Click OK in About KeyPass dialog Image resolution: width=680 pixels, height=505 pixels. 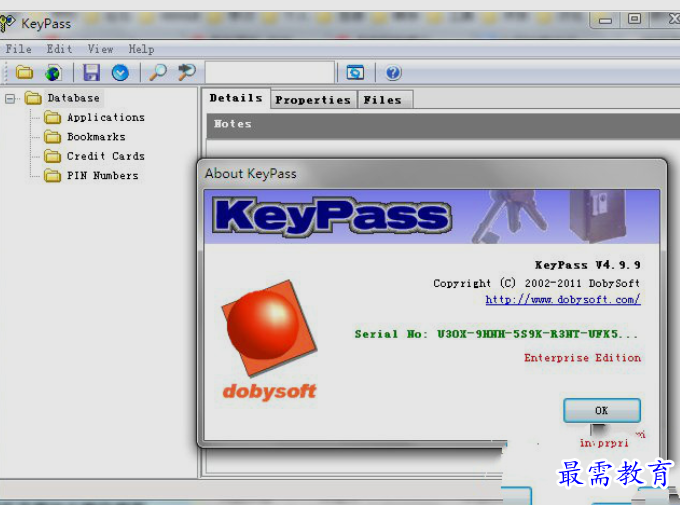coord(602,410)
